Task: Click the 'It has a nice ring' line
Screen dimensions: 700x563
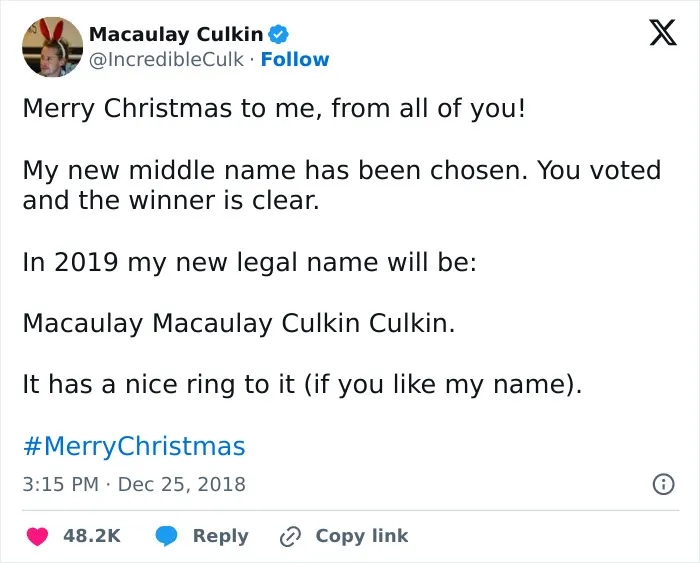Action: 303,384
